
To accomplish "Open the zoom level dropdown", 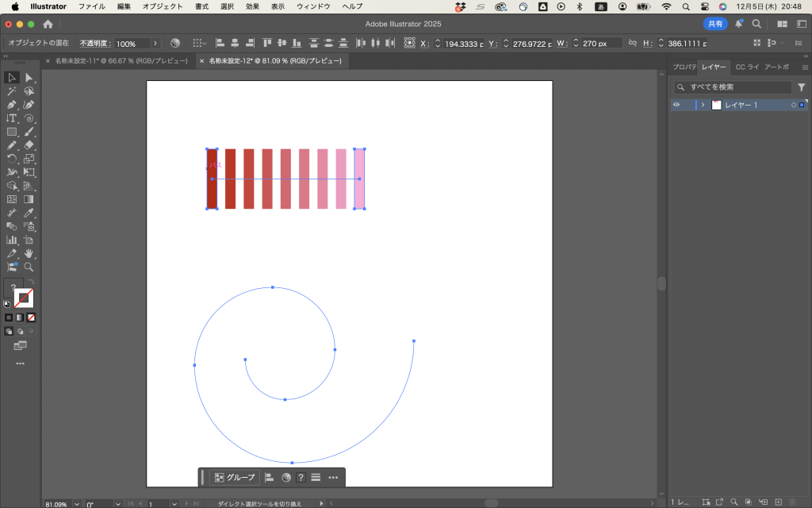I will (x=77, y=504).
